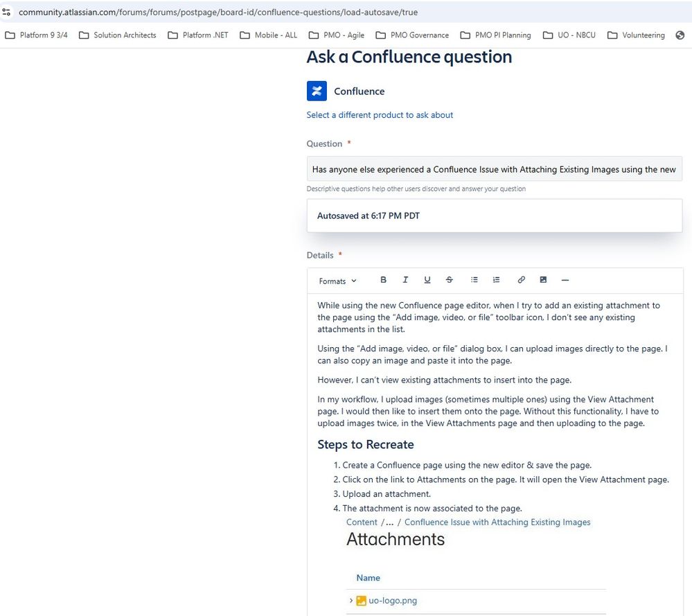Open the Volunteering bookmark folder
The image size is (692, 616).
(637, 35)
